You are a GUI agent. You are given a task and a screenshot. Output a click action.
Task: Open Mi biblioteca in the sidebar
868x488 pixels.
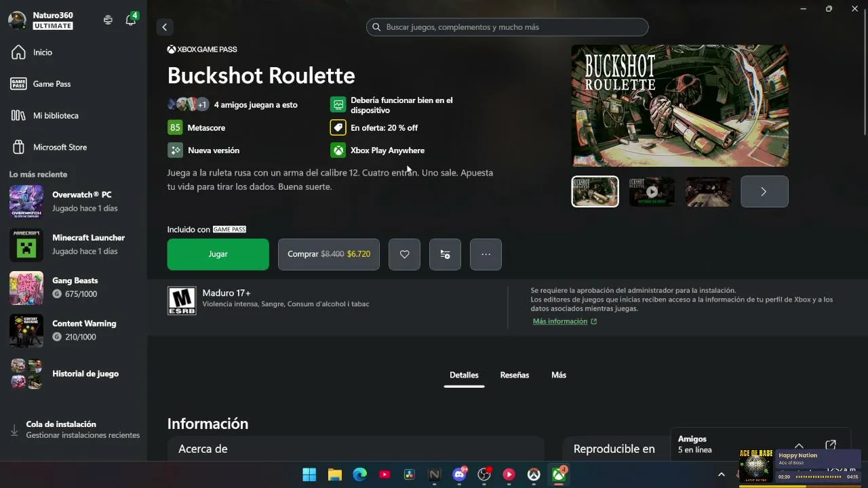click(x=73, y=116)
